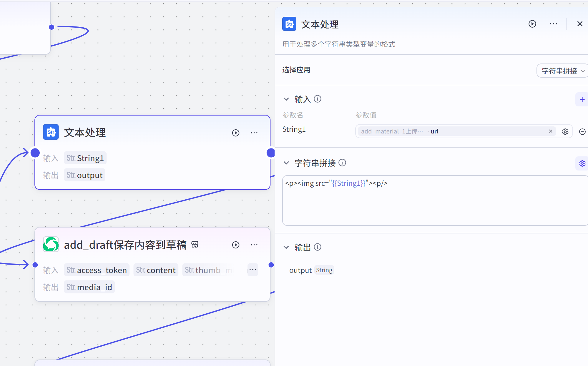The image size is (588, 366).
Task: Collapse the 输入 section
Action: [x=286, y=99]
